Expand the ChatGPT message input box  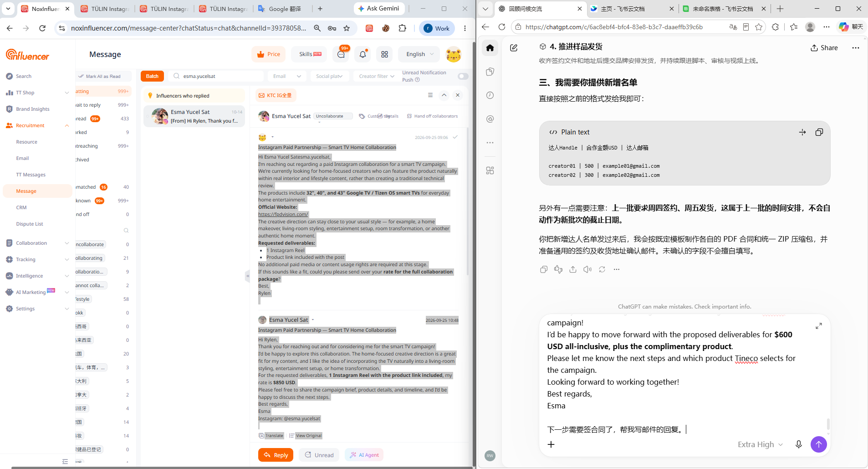819,326
